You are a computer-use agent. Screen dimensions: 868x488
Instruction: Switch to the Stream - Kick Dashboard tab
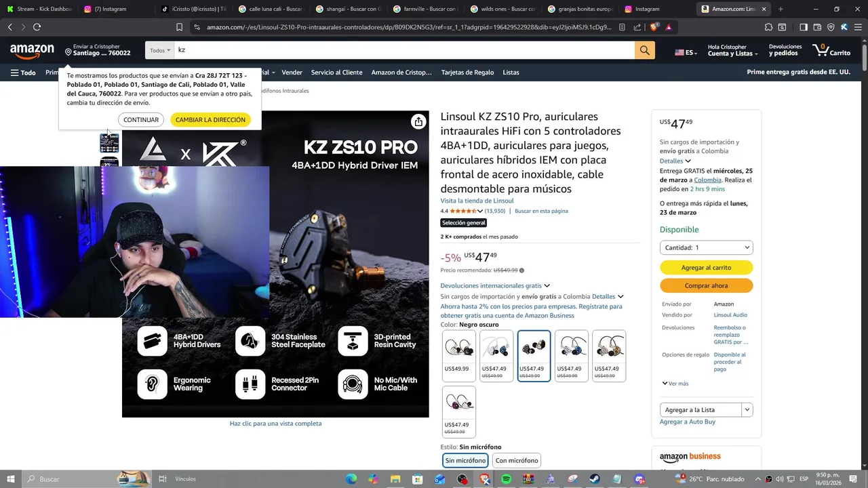[x=39, y=9]
